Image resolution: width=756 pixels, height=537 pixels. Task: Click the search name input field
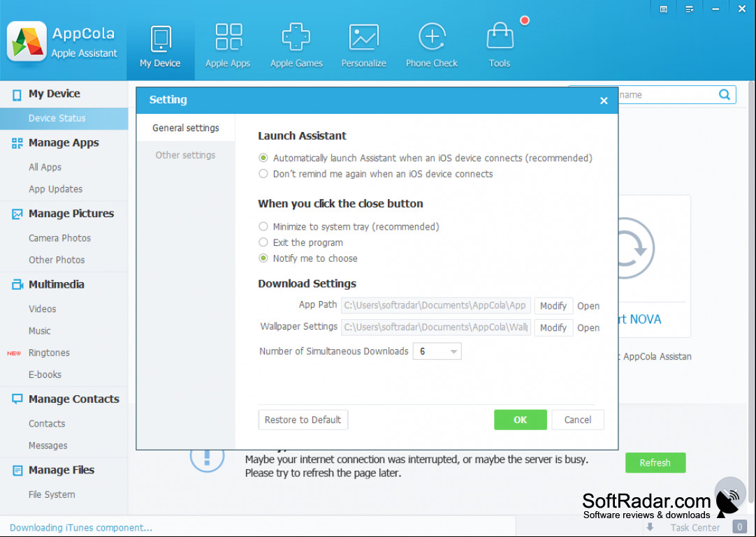(x=667, y=94)
